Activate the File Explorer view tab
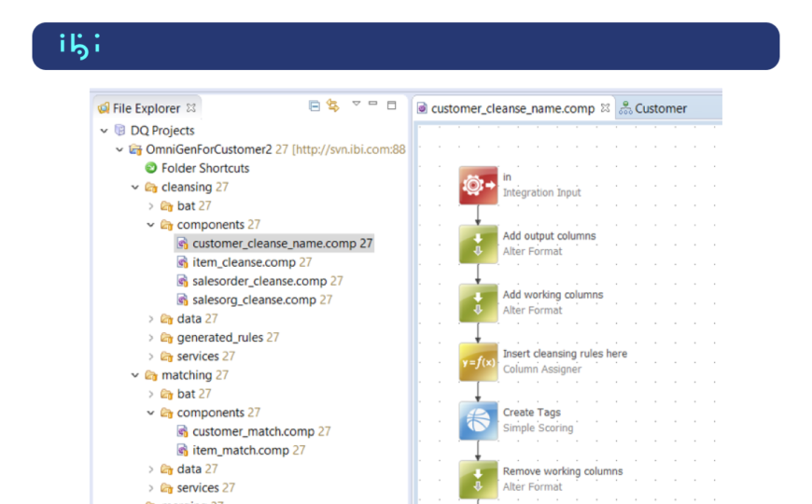Image resolution: width=812 pixels, height=504 pixels. (147, 108)
